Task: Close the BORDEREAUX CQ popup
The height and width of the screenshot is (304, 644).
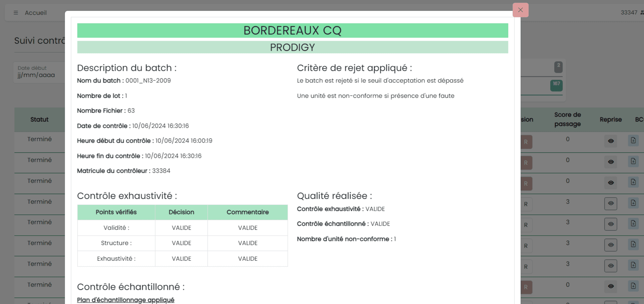Action: (521, 10)
